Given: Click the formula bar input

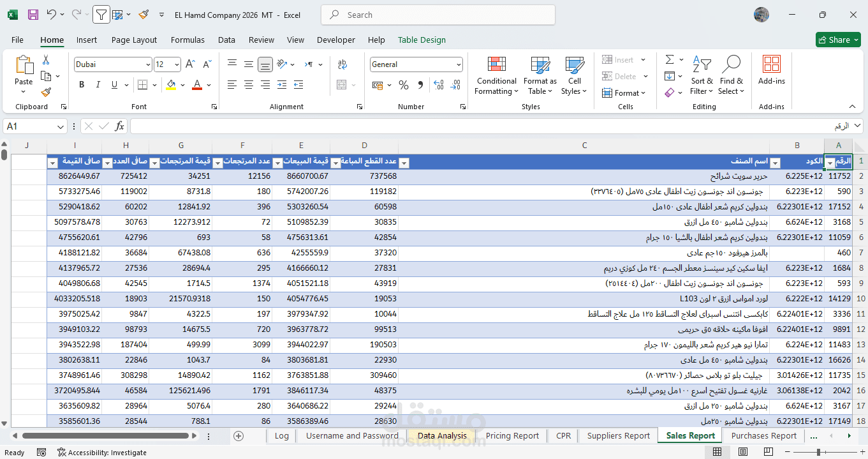Looking at the screenshot, I should (x=491, y=126).
